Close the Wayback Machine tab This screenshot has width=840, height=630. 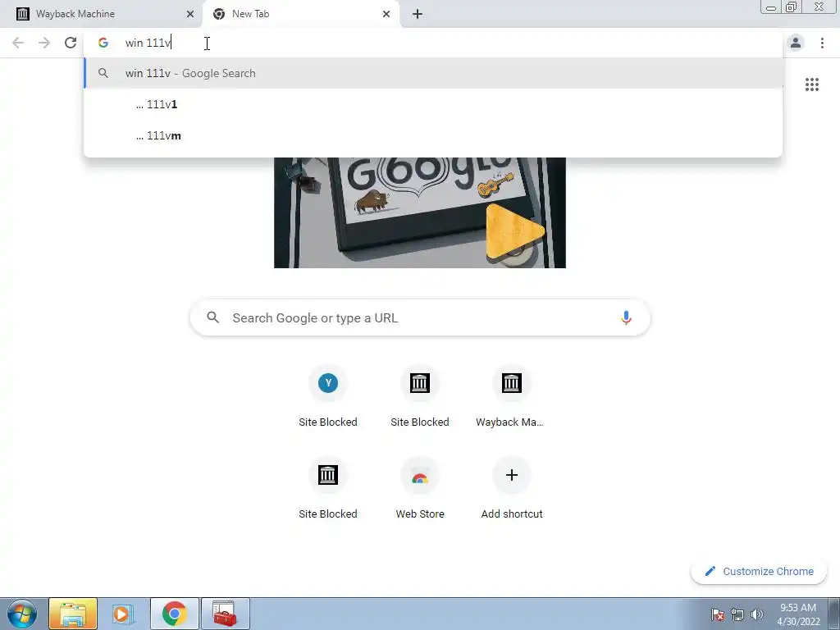pyautogui.click(x=190, y=14)
